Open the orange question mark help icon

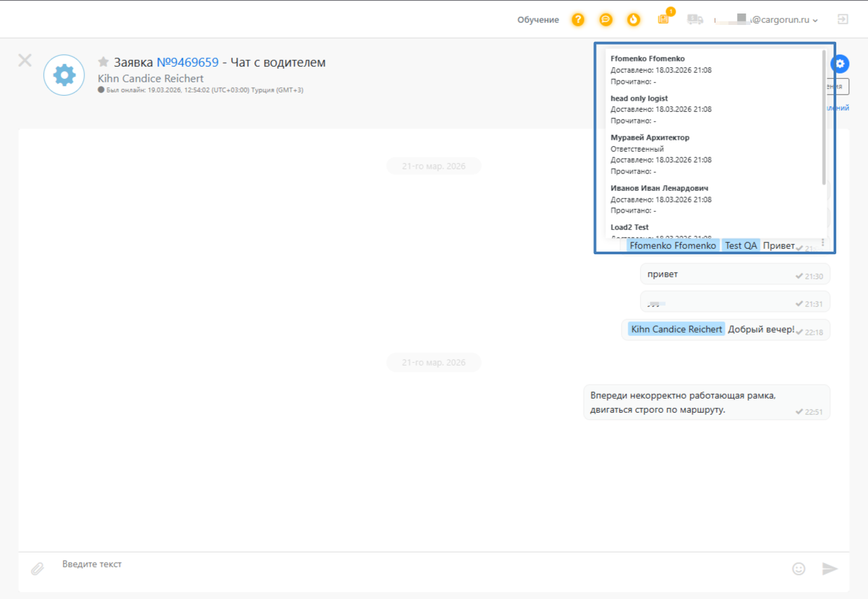(578, 20)
